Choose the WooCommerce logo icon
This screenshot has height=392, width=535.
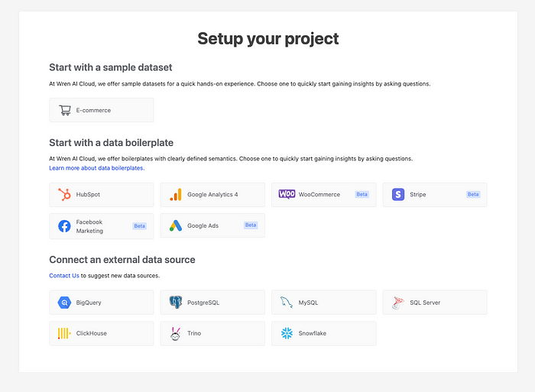[287, 194]
